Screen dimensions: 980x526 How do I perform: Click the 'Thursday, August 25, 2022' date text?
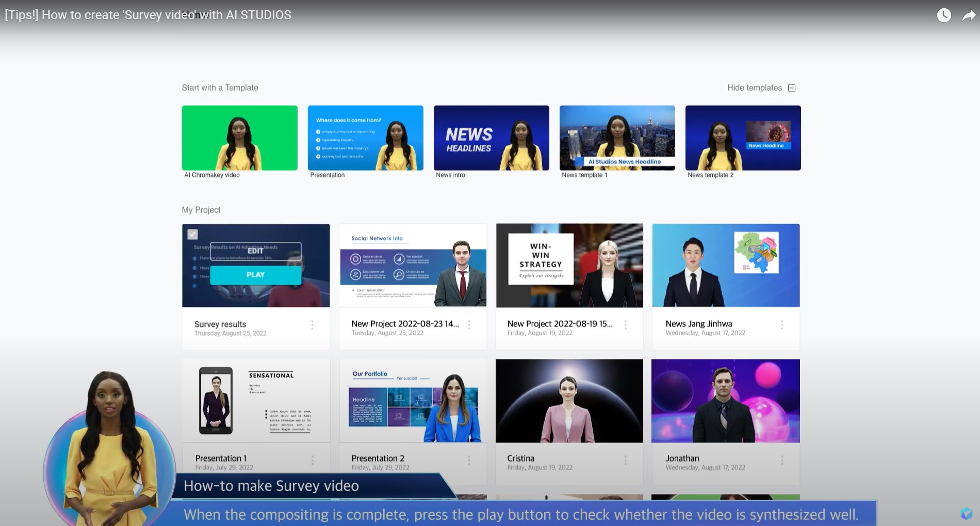[x=231, y=334]
